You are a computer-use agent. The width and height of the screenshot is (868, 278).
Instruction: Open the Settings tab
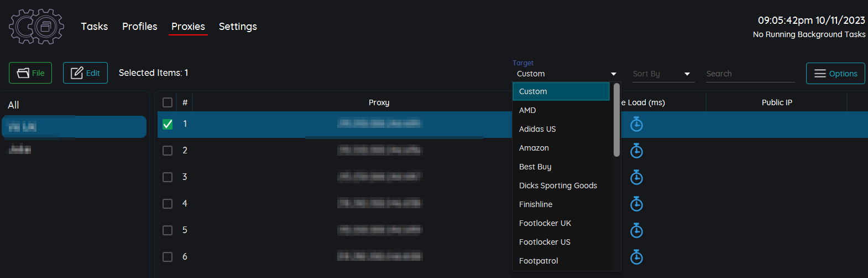point(238,27)
